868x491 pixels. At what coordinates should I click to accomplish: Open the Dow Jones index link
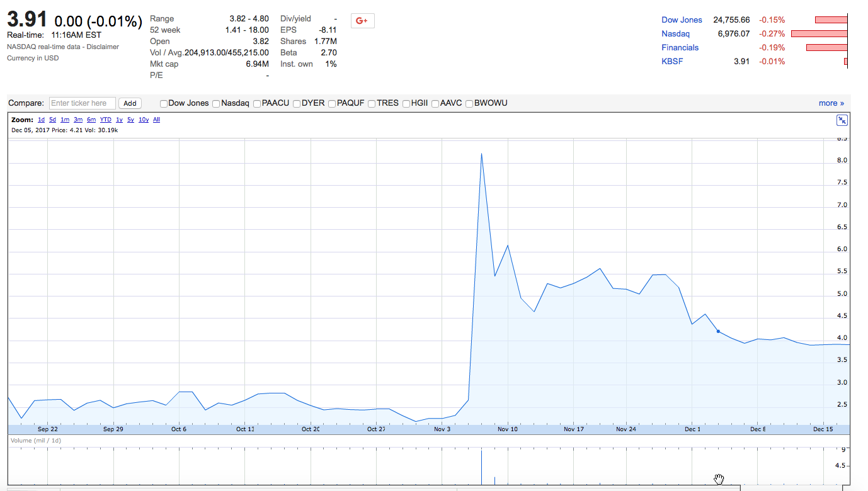(682, 20)
